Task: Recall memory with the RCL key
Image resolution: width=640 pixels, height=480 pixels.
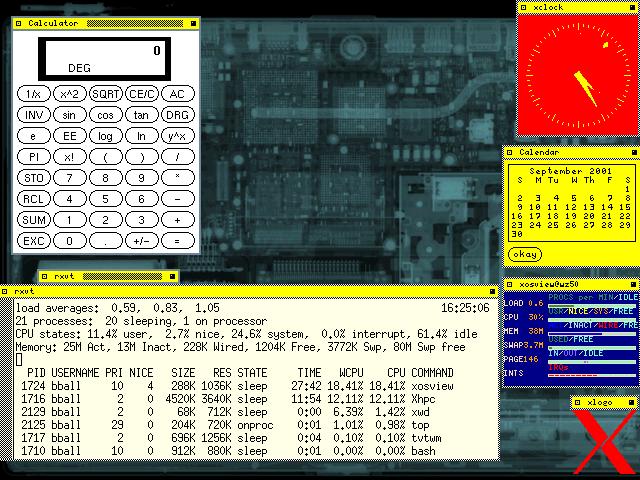Action: pyautogui.click(x=34, y=199)
